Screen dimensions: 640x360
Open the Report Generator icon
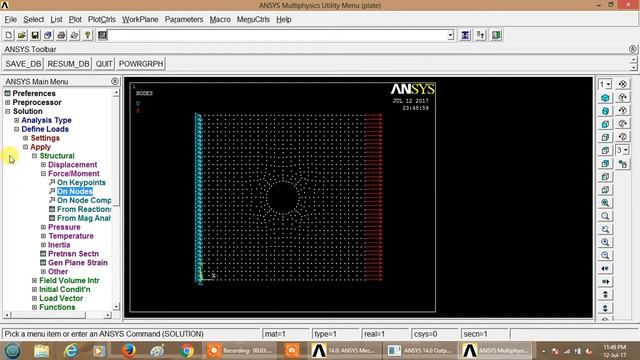pos(74,35)
